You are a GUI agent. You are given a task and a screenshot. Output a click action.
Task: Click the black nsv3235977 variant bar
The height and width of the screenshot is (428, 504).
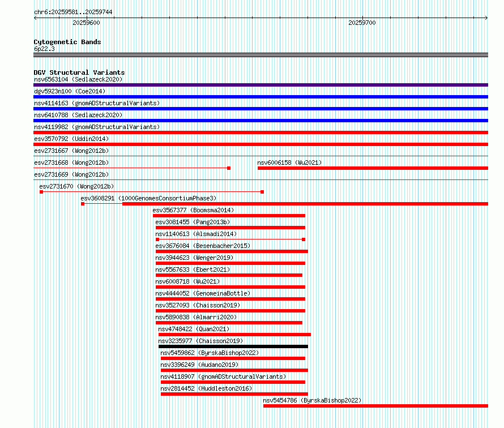233,346
